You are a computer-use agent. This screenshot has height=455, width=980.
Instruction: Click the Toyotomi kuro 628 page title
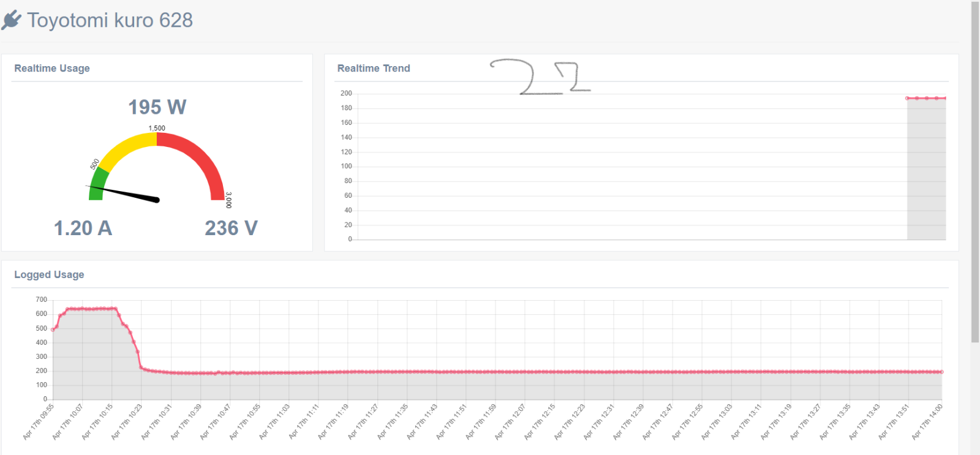click(110, 20)
